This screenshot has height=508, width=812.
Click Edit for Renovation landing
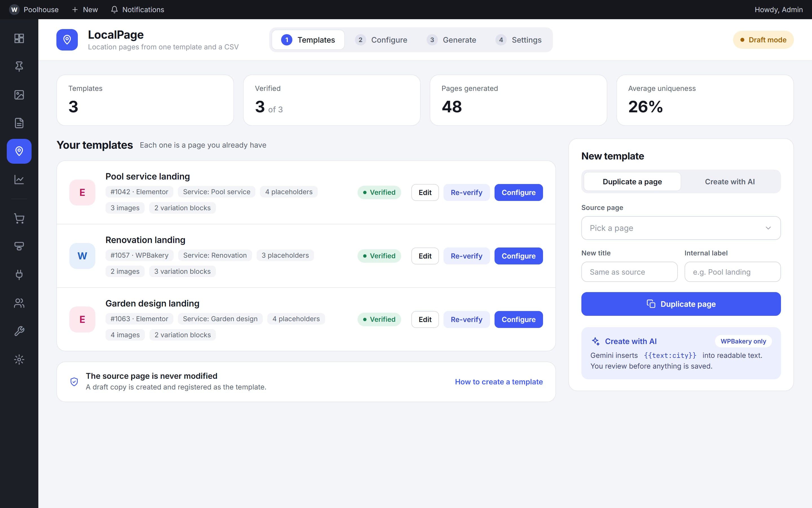coord(425,256)
